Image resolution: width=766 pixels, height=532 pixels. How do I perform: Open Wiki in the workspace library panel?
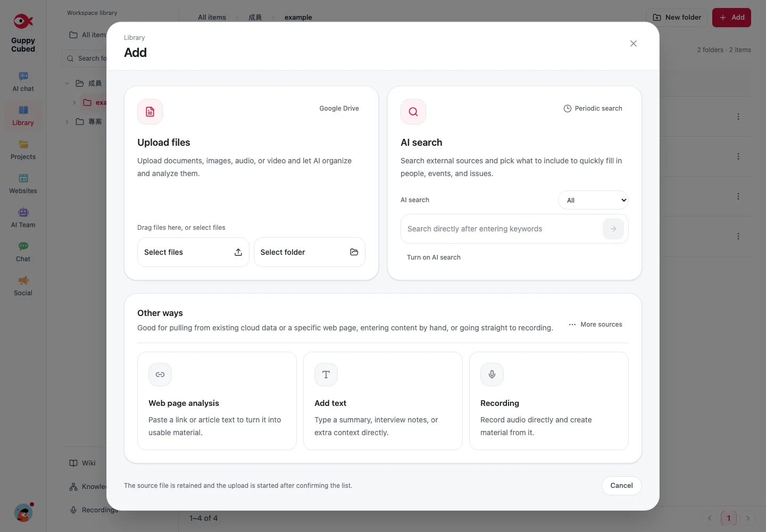point(85,463)
